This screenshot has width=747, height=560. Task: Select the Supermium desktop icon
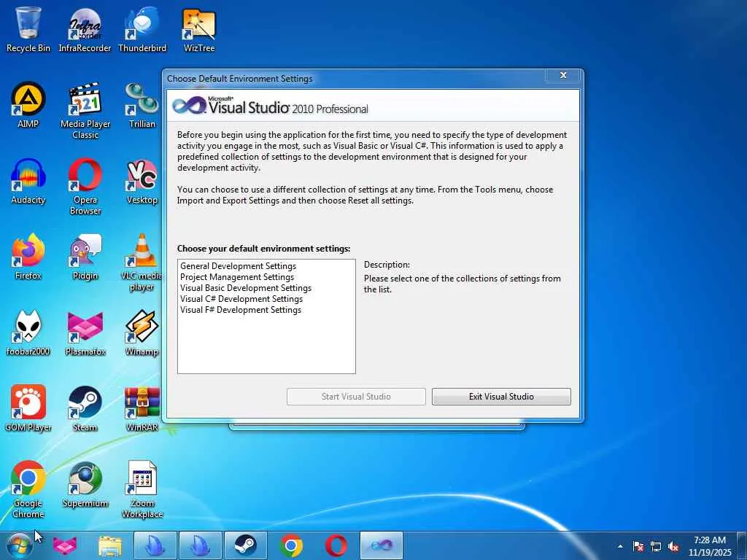click(85, 484)
